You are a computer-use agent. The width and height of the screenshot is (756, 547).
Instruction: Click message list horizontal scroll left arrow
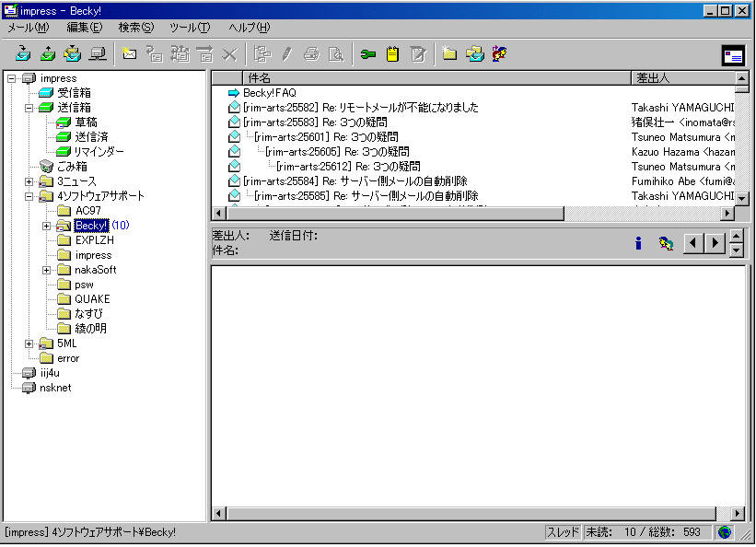click(x=219, y=213)
